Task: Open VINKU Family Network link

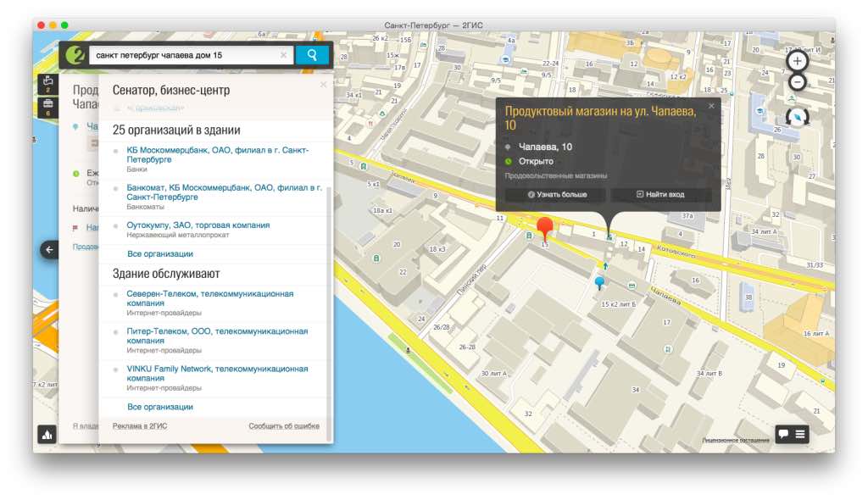Action: pyautogui.click(x=217, y=374)
